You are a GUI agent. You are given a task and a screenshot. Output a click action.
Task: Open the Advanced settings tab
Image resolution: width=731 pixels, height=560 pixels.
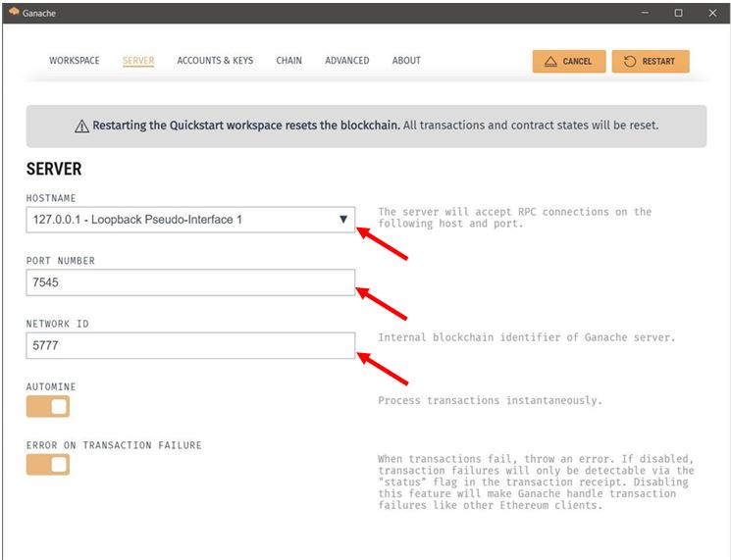click(347, 61)
